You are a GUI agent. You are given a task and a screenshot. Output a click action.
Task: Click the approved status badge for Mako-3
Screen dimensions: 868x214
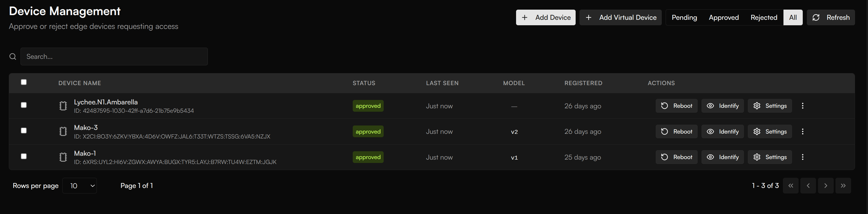click(x=368, y=131)
